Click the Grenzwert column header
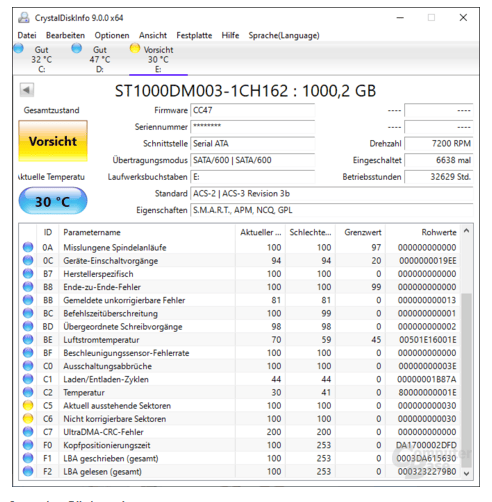This screenshot has width=492, height=502. [x=361, y=232]
